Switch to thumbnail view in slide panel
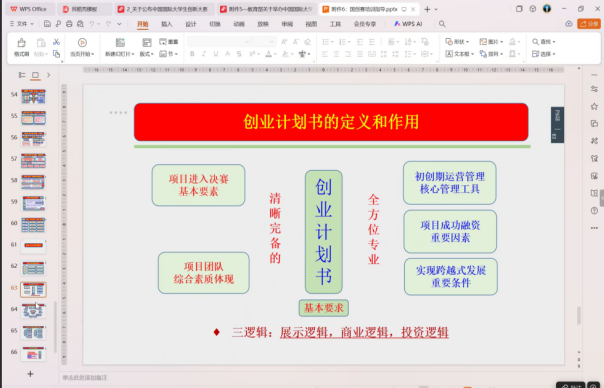The width and height of the screenshot is (604, 388). [35, 75]
